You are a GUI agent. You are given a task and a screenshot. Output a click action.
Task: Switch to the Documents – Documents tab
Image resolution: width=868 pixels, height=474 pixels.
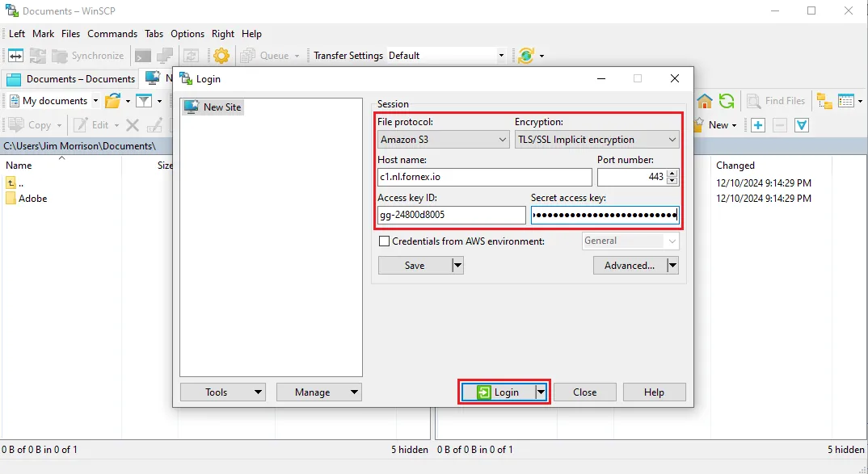click(x=71, y=79)
